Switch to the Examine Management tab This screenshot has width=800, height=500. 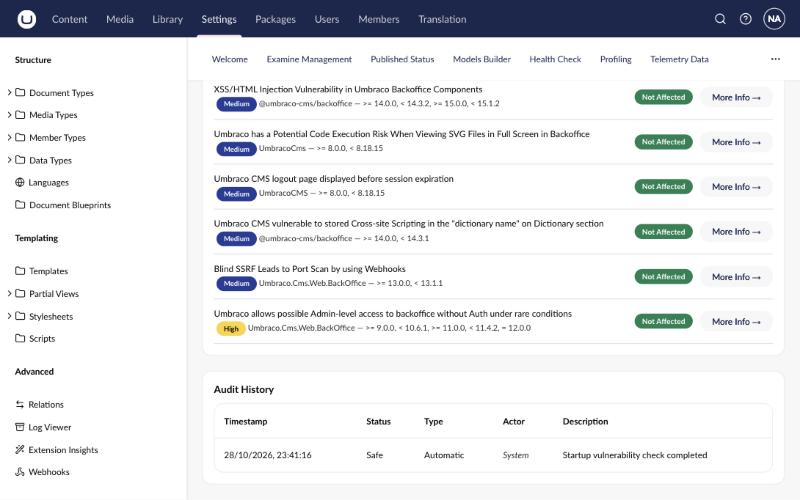coord(309,59)
